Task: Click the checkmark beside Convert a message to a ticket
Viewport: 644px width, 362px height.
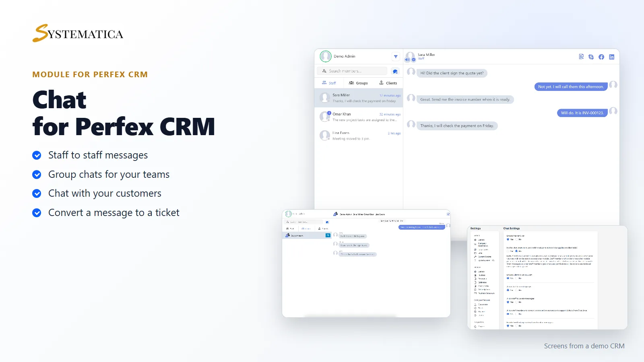Action: point(37,213)
